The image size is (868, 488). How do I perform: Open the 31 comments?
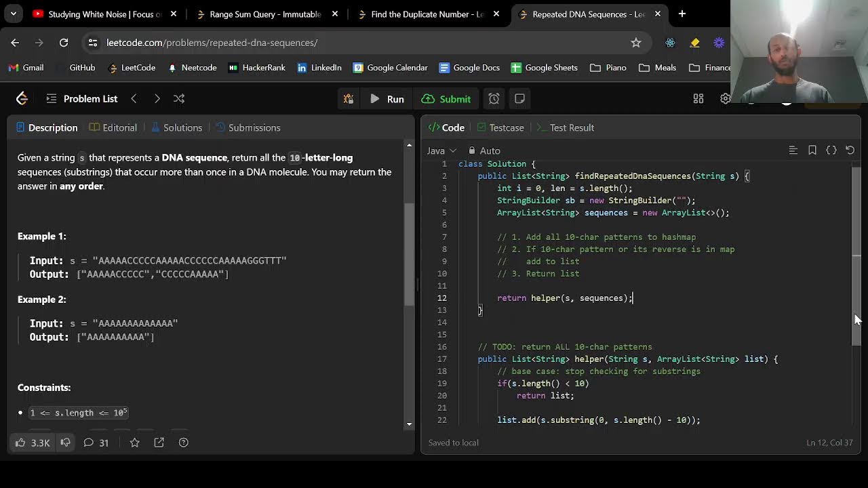point(96,443)
